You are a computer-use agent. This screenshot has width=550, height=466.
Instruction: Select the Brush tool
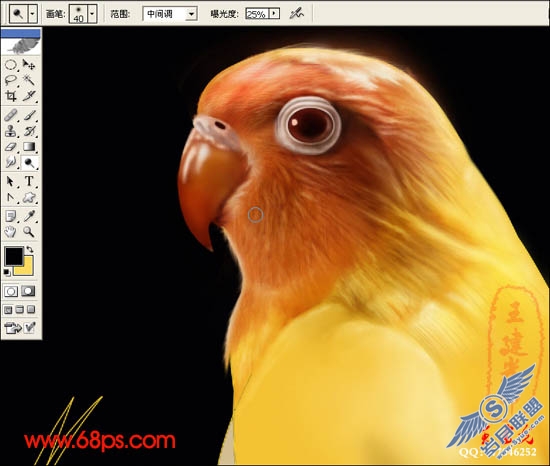(x=29, y=115)
